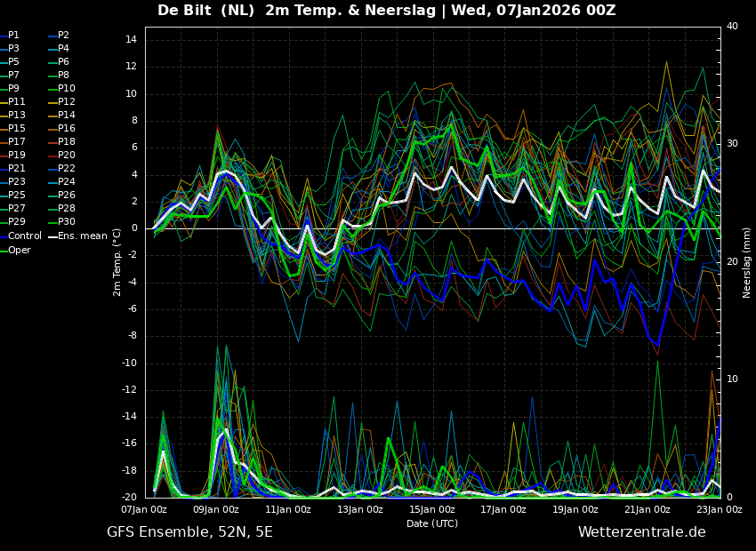Click the 17Jan 00z date tick
The width and height of the screenshot is (756, 551).
[x=503, y=509]
